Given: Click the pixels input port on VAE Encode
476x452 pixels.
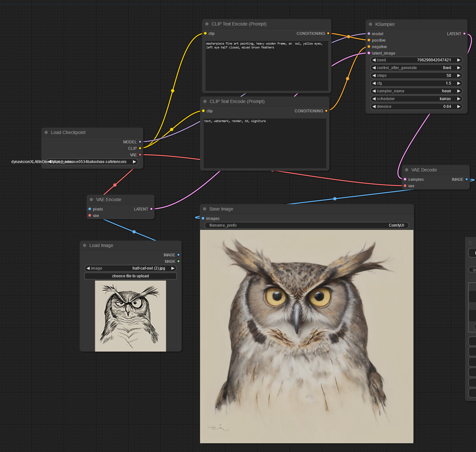Looking at the screenshot, I should (90, 209).
